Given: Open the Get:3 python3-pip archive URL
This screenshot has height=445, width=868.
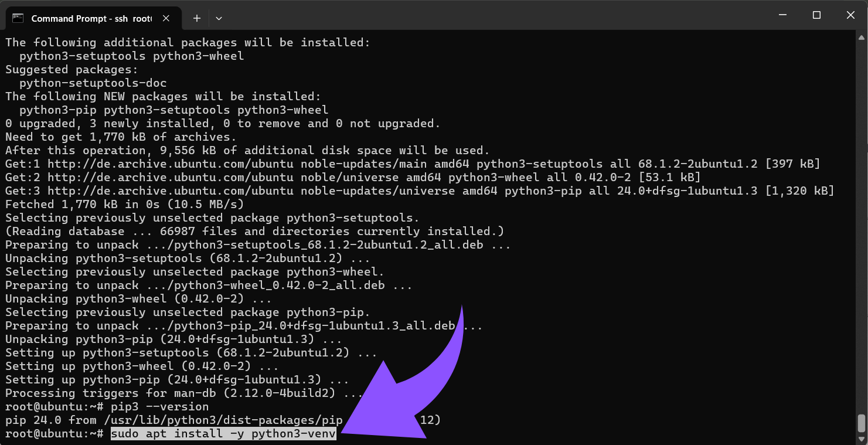Looking at the screenshot, I should pos(170,191).
